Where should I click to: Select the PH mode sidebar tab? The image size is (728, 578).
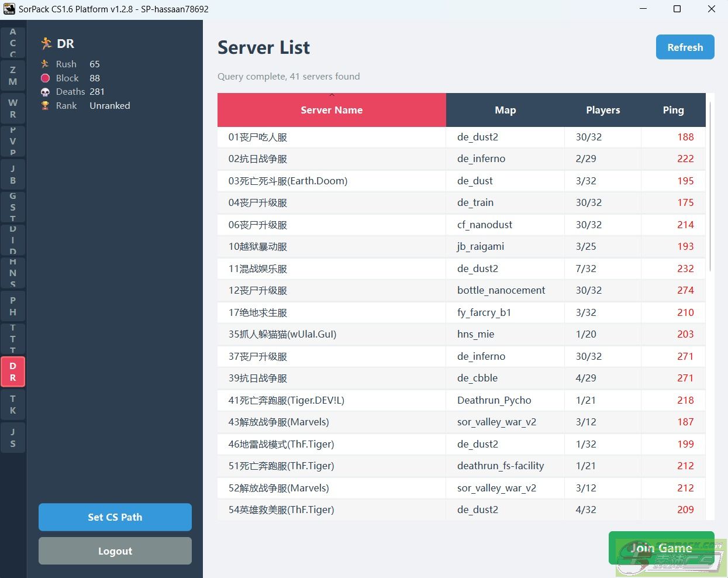[13, 306]
